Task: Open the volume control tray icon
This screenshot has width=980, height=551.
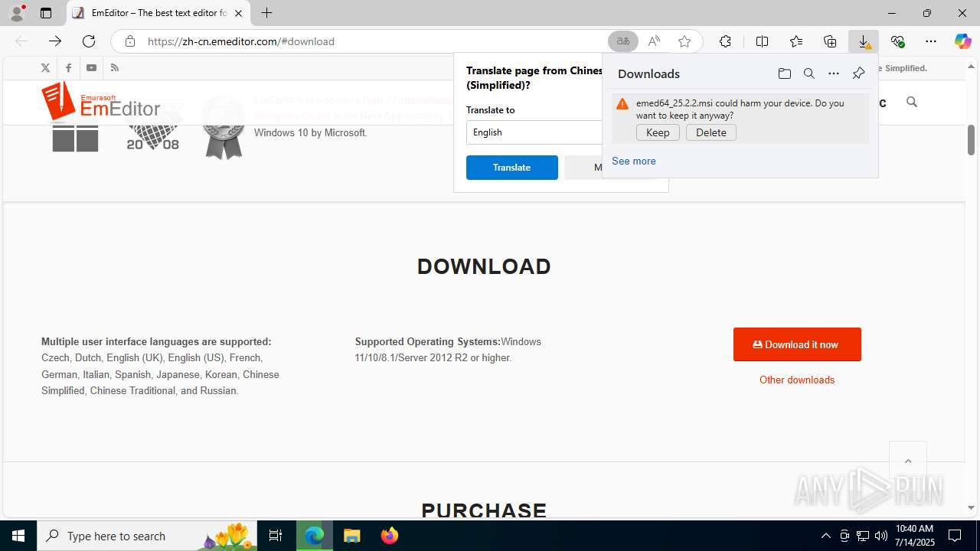Action: [880, 536]
